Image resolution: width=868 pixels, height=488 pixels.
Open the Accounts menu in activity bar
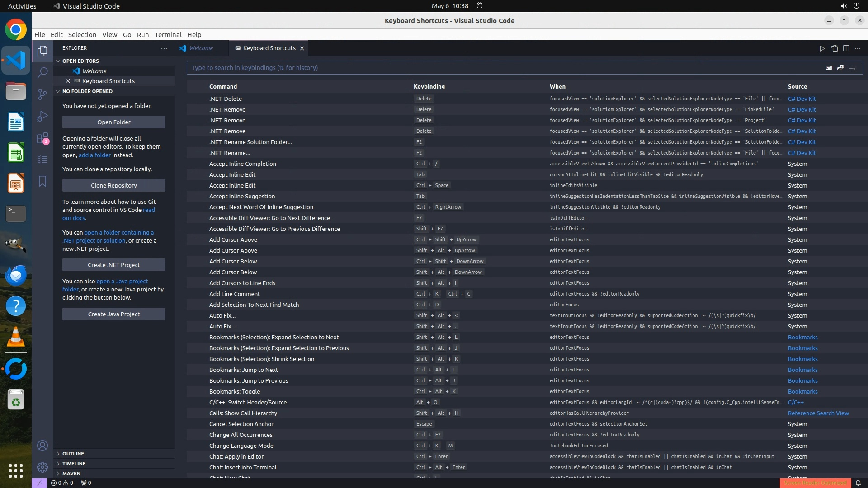point(42,446)
